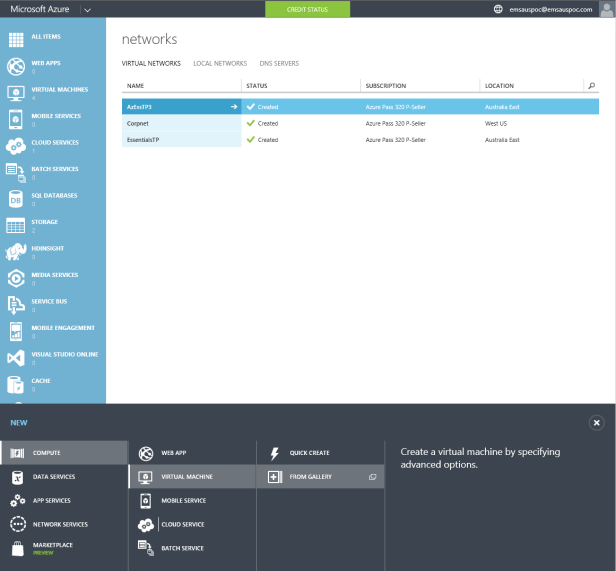
Task: Select the Service Bus sidebar icon
Action: click(16, 305)
